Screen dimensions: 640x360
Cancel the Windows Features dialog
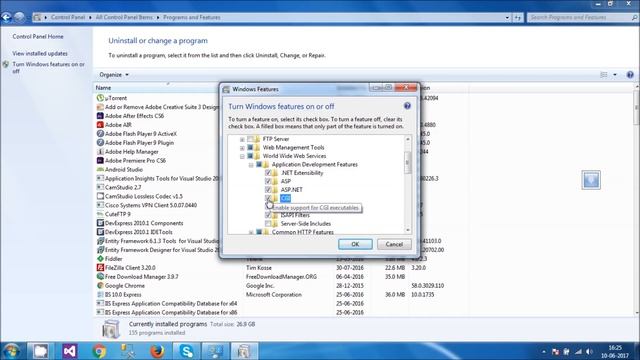pyautogui.click(x=394, y=244)
